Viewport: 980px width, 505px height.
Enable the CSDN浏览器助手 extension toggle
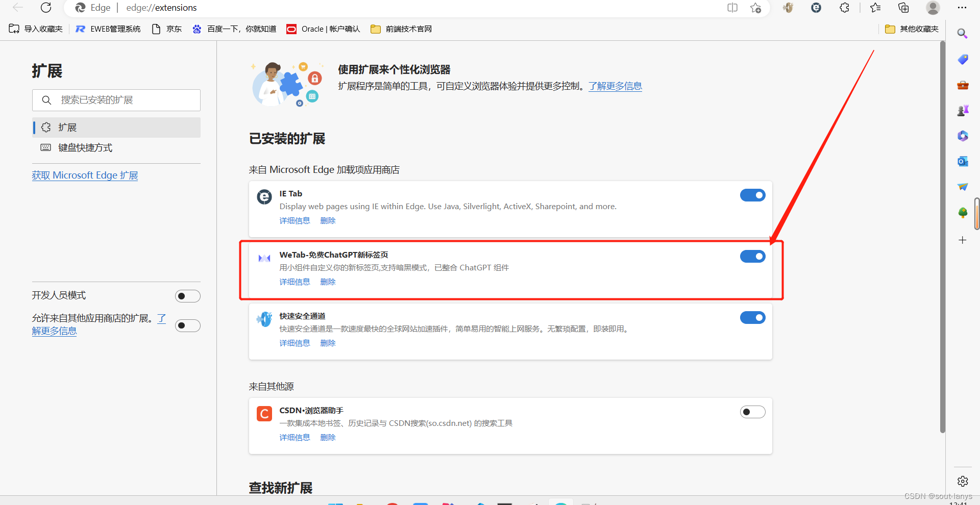coord(753,412)
